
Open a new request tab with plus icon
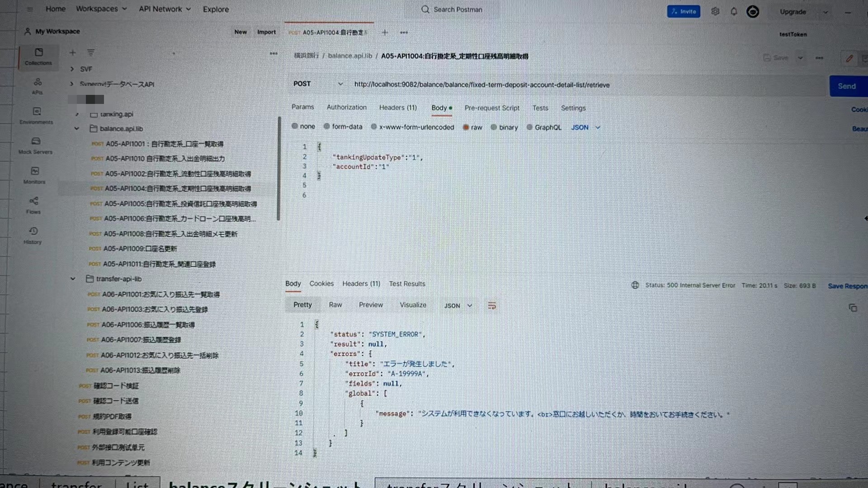pos(385,33)
